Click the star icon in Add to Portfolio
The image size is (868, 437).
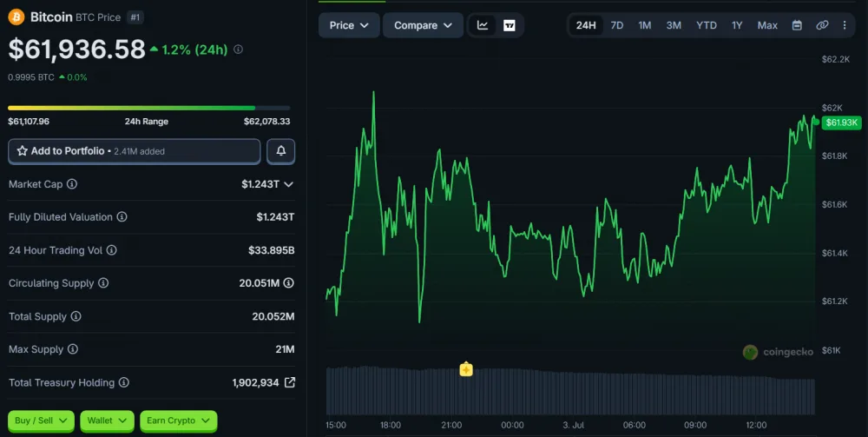[x=23, y=150]
